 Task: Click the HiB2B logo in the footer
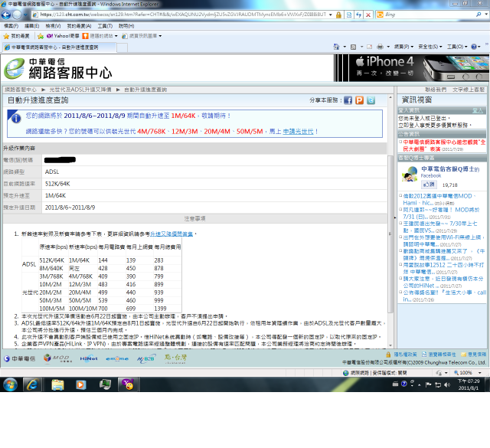pos(146,359)
